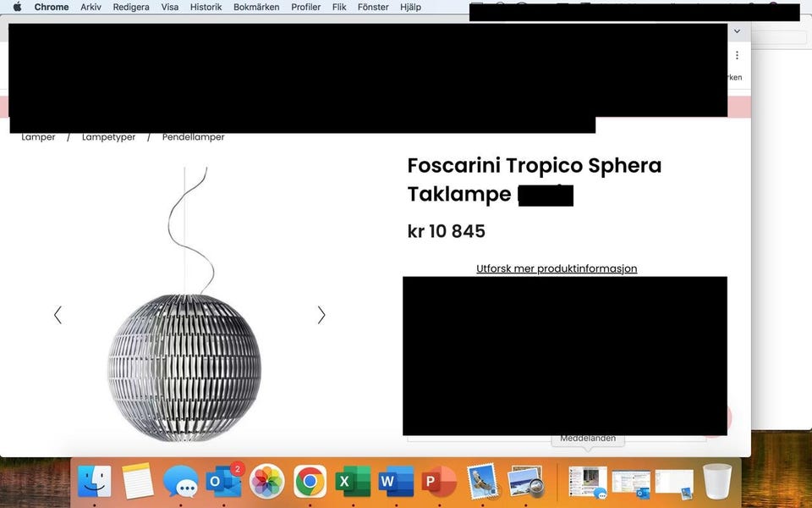The height and width of the screenshot is (508, 812).
Task: Open the Mail stamp icon in dock
Action: 482,482
